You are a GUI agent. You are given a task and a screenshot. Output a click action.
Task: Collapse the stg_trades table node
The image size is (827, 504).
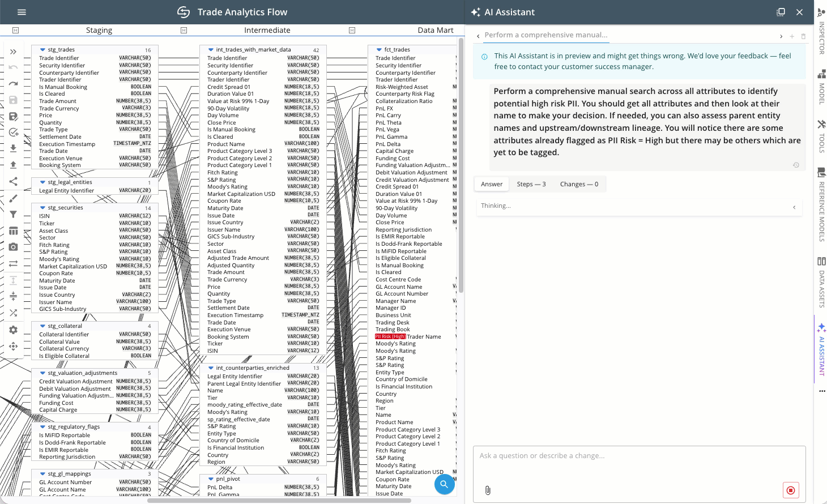point(42,49)
